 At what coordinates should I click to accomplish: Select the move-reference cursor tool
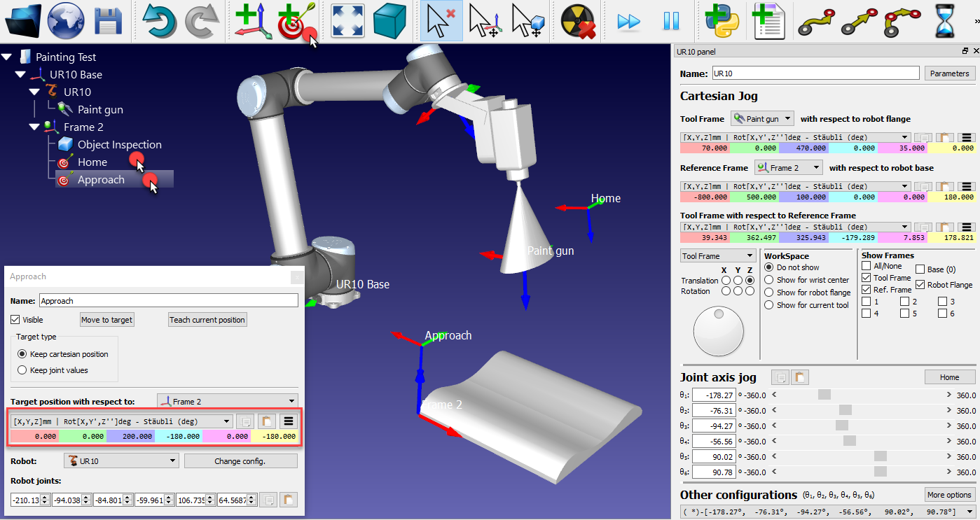point(485,20)
